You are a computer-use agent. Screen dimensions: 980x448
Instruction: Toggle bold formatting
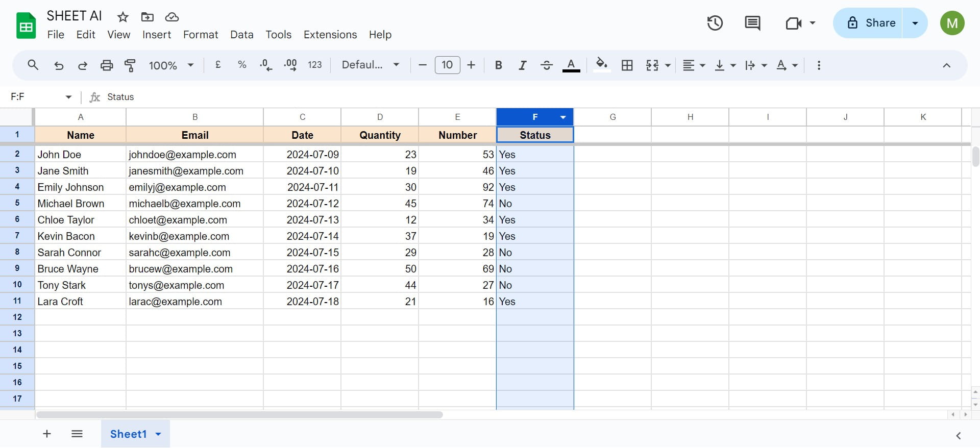click(499, 65)
